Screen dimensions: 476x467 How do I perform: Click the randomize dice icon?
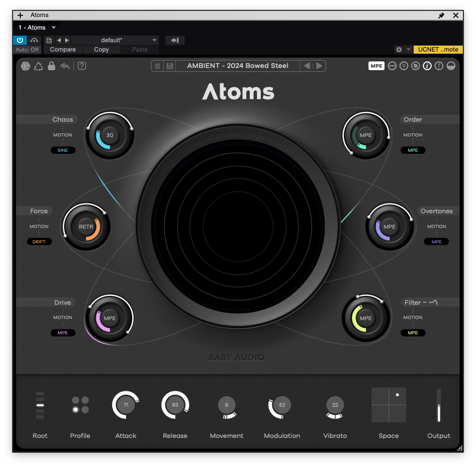pyautogui.click(x=26, y=66)
